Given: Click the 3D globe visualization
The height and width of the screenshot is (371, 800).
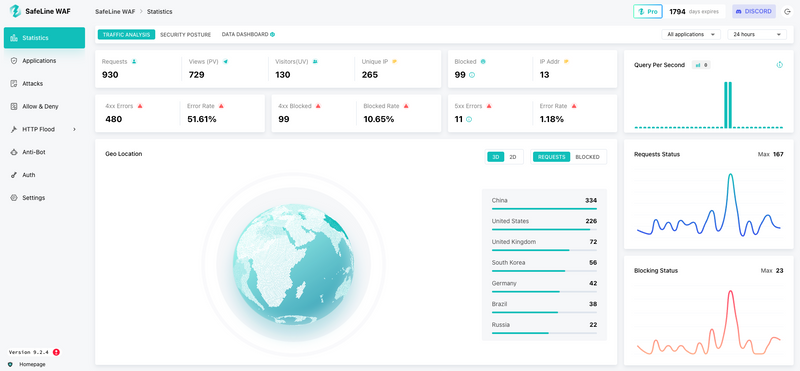Looking at the screenshot, I should tap(293, 264).
